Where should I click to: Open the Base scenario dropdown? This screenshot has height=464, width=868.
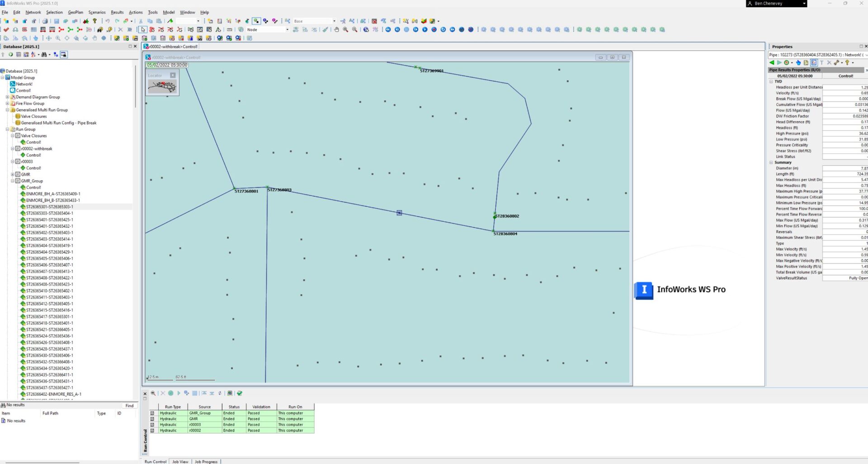334,21
